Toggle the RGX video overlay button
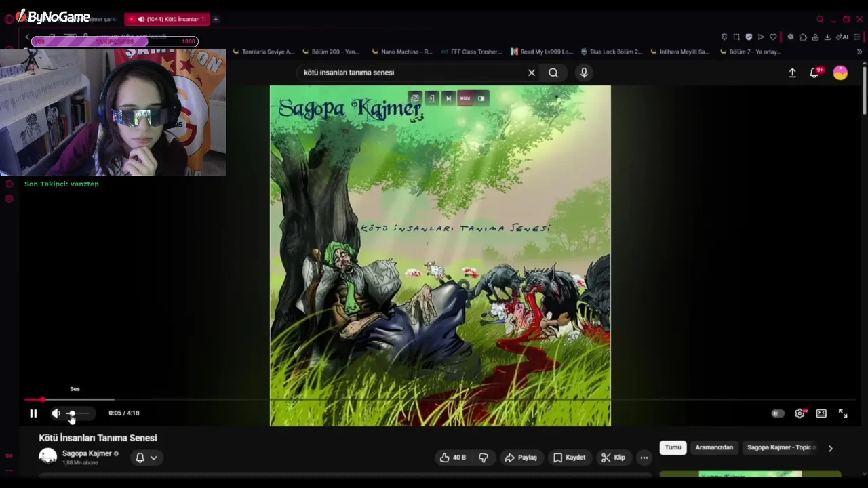Screen dimensions: 868x488 coord(465,98)
